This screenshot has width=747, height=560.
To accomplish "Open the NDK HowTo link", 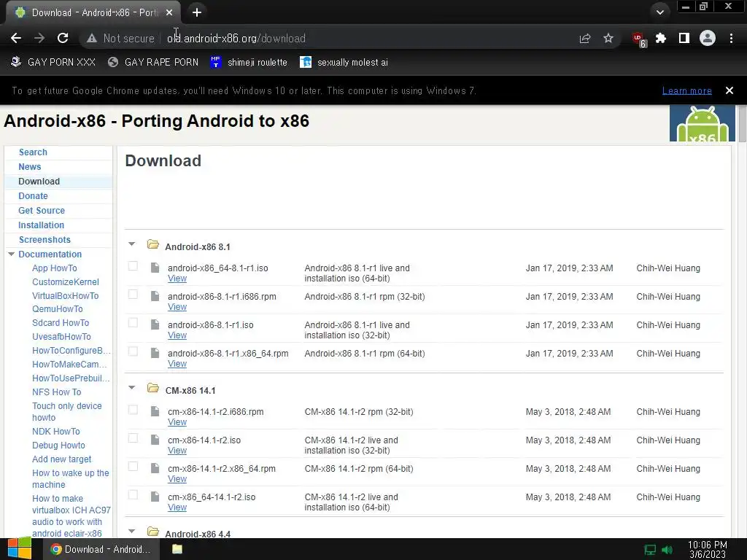I will click(x=55, y=432).
